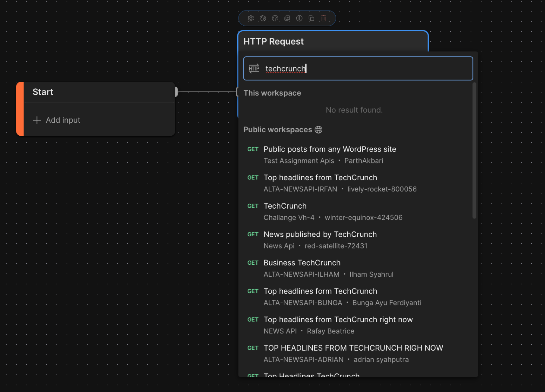This screenshot has width=545, height=392.
Task: Click the techcrunch search input field
Action: (365, 68)
